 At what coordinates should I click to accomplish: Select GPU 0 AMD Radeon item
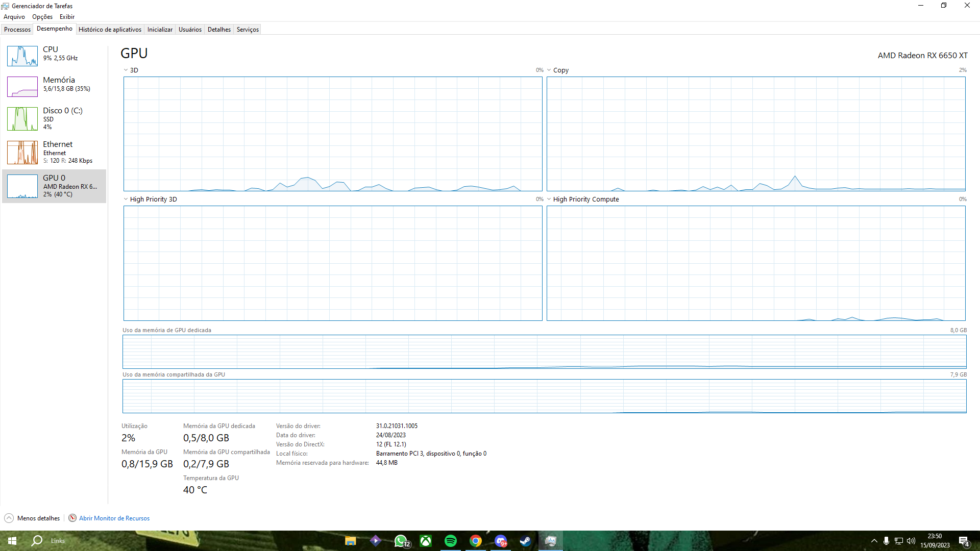[54, 186]
